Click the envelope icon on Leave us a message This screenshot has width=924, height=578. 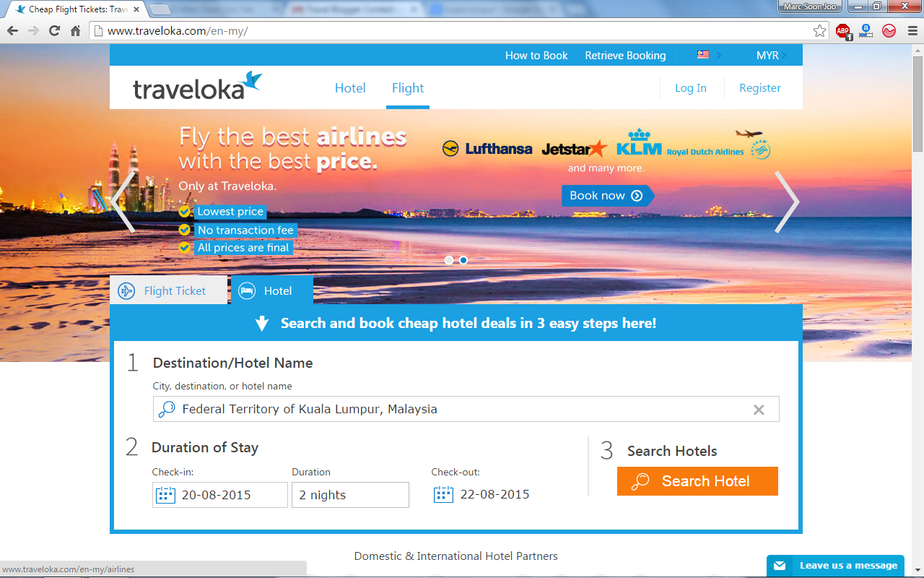[x=782, y=566]
